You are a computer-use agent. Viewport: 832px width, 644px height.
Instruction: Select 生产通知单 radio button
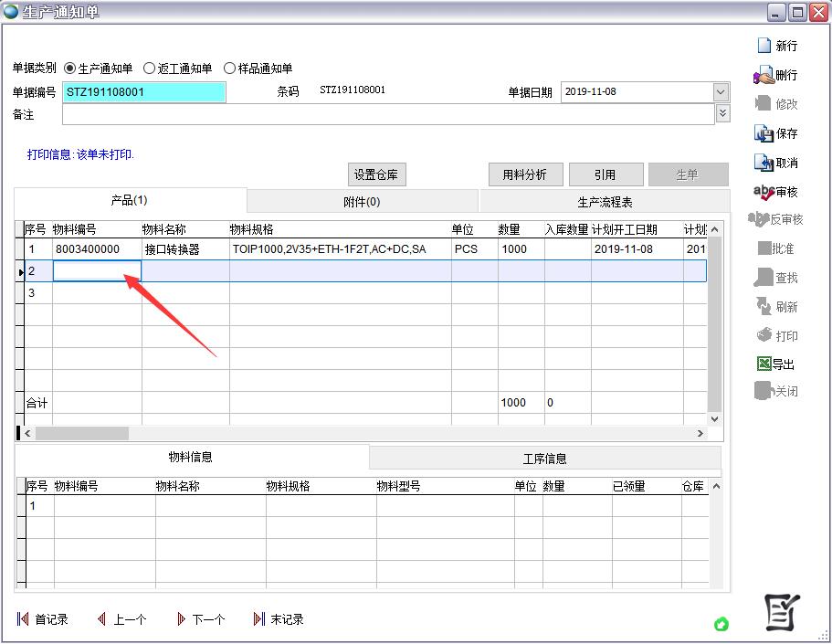70,69
